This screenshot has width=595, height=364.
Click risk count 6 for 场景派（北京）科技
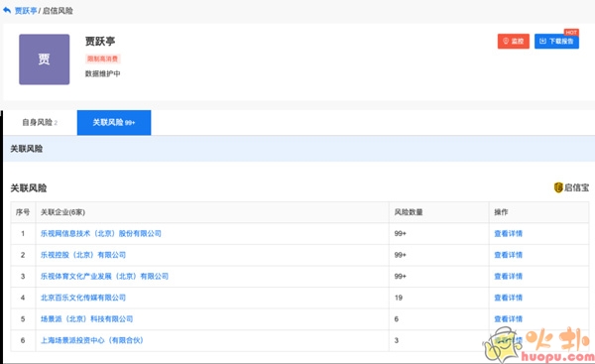click(396, 318)
